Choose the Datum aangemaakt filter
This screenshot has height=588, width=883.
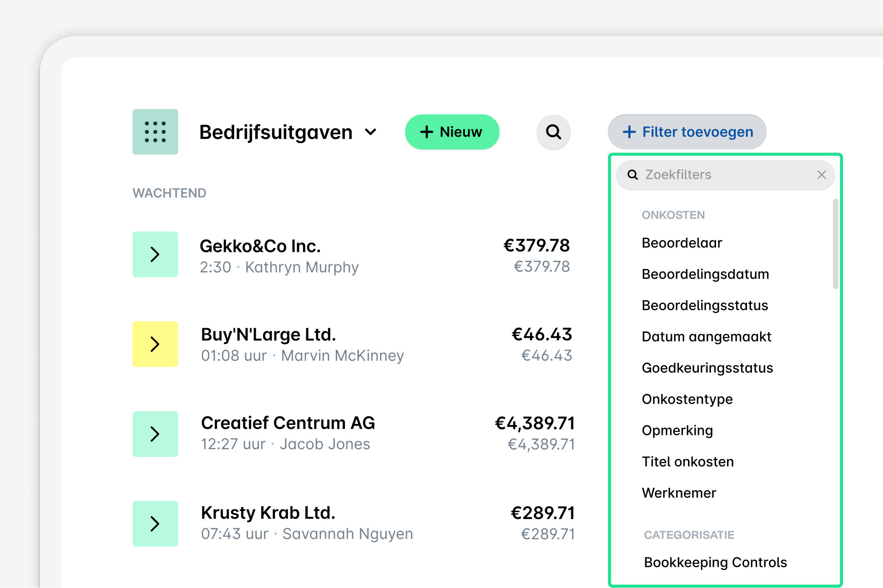706,337
